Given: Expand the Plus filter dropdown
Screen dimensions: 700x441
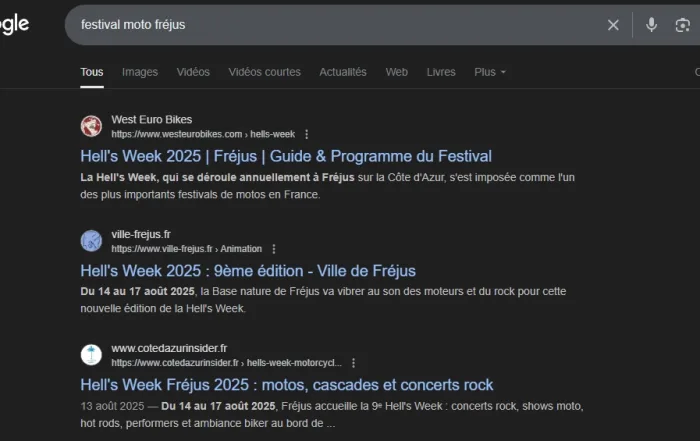Looking at the screenshot, I should point(490,72).
